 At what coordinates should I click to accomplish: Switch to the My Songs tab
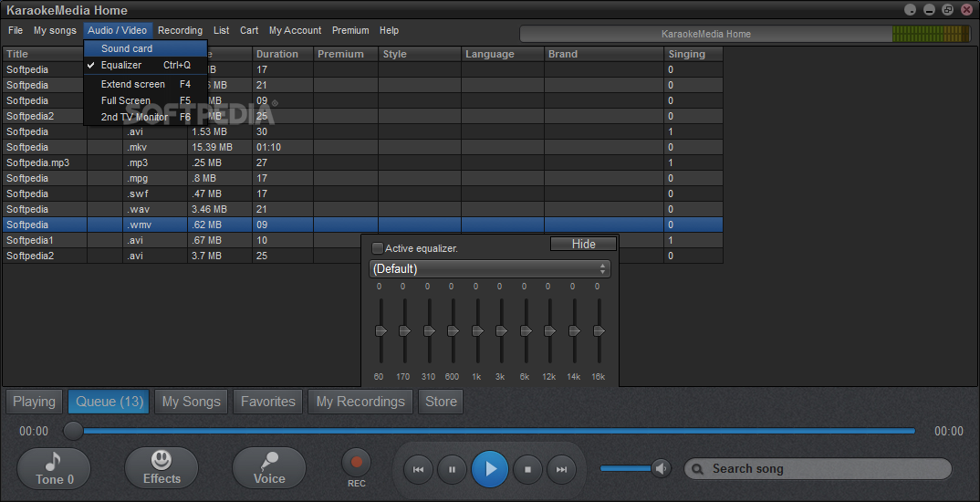point(192,402)
